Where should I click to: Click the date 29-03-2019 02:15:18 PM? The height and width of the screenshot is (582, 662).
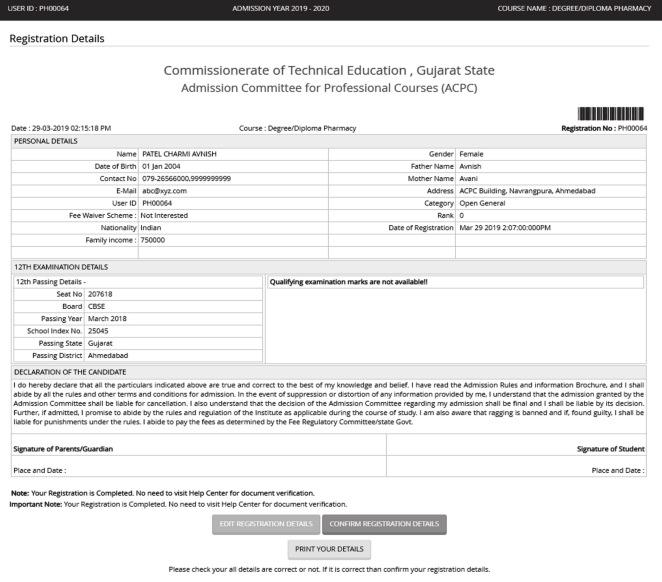pos(61,128)
